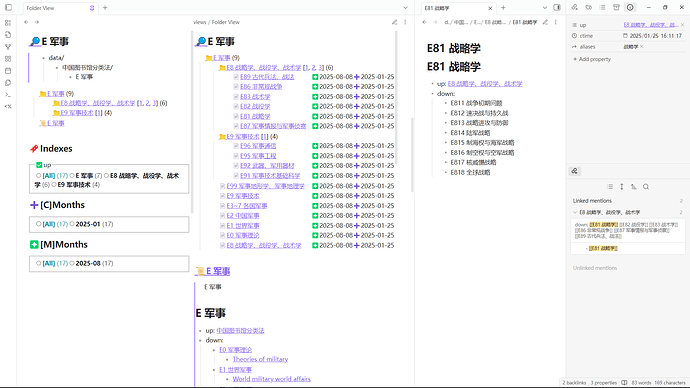The height and width of the screenshot is (388, 690).
Task: Click the backlinks link icon in lower sidebar
Action: click(x=575, y=171)
